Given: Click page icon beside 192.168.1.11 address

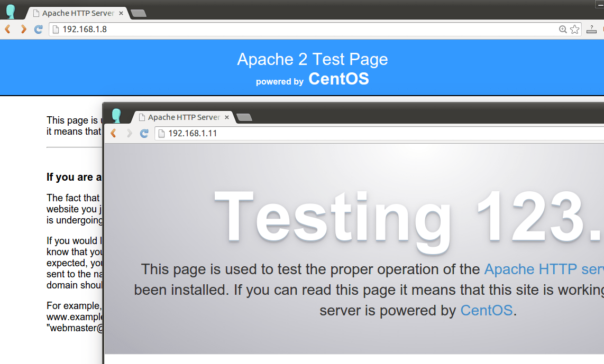Looking at the screenshot, I should click(162, 133).
